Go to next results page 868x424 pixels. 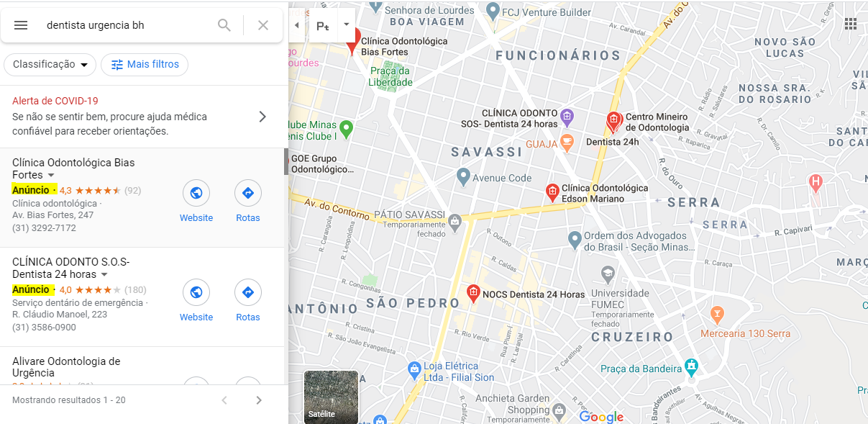259,400
